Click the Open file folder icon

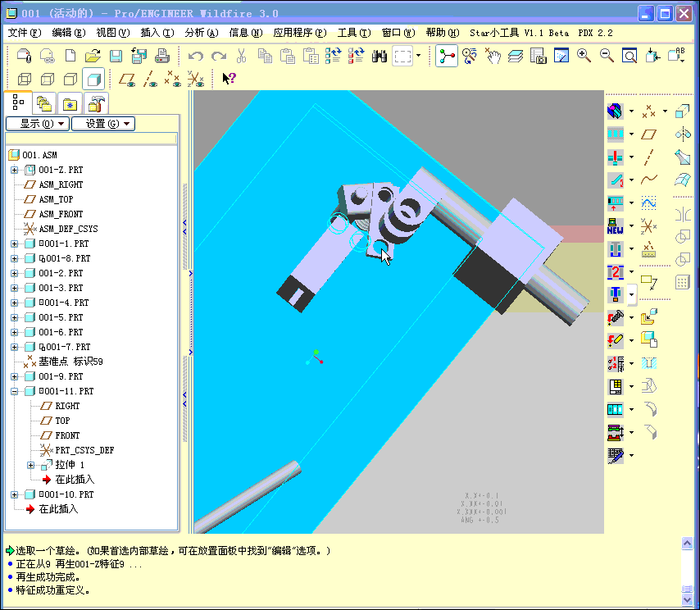tap(93, 56)
